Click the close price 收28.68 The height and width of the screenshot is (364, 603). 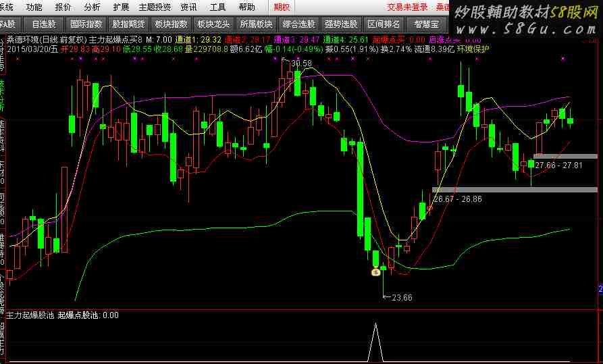(x=168, y=49)
